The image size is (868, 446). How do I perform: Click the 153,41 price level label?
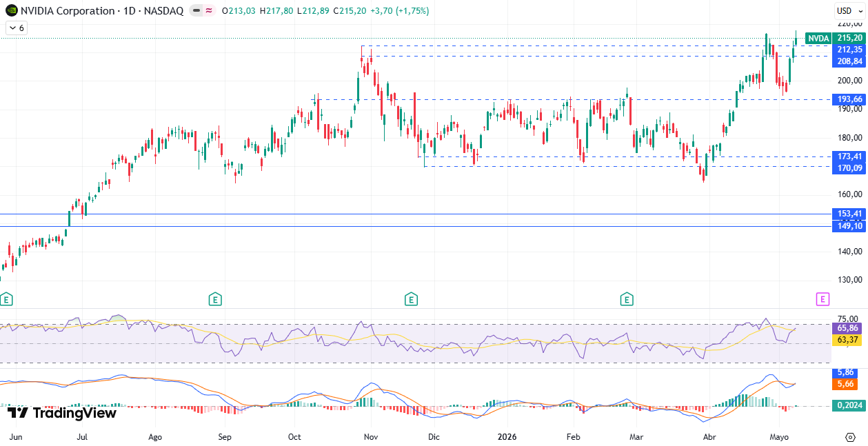click(849, 214)
